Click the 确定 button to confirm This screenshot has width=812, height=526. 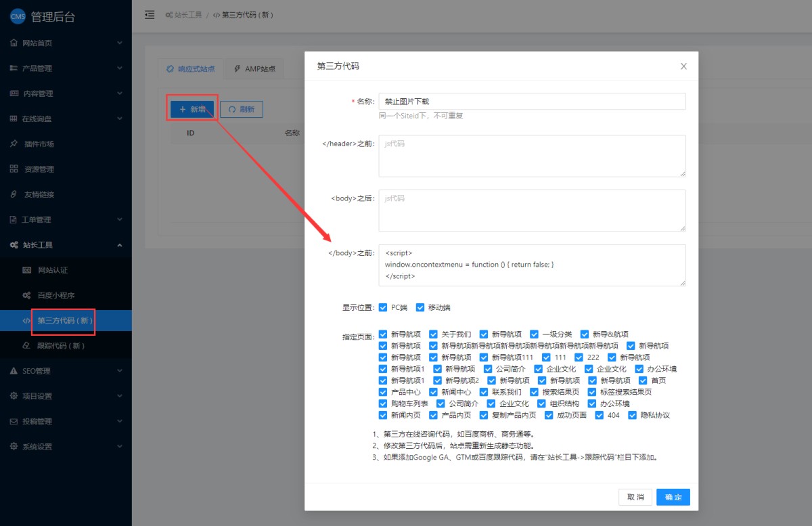(x=673, y=497)
